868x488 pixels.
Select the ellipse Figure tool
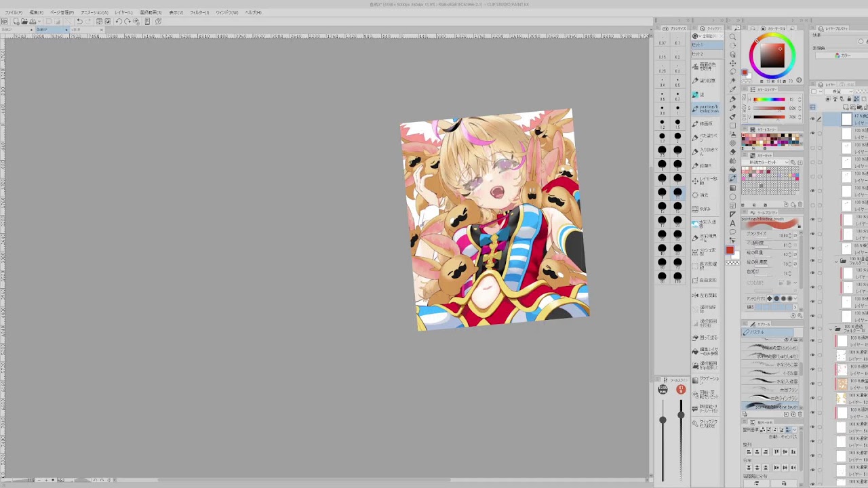coord(732,196)
